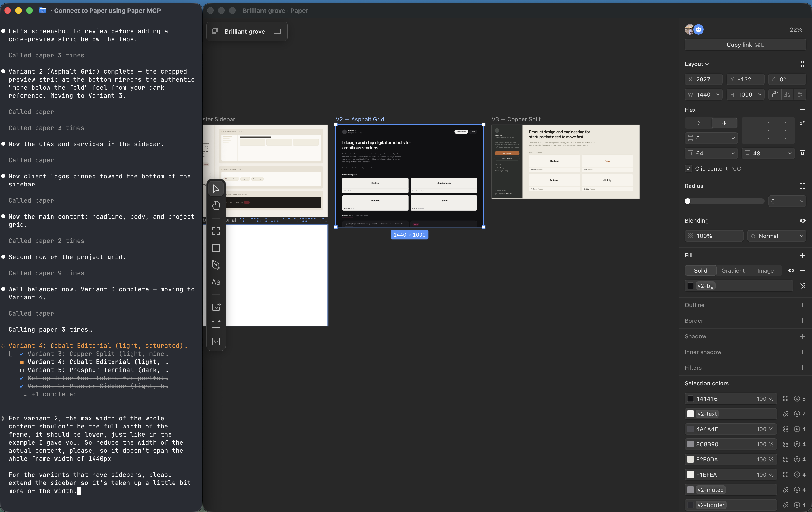Select the Component diamond tool
812x512 pixels.
tap(216, 341)
